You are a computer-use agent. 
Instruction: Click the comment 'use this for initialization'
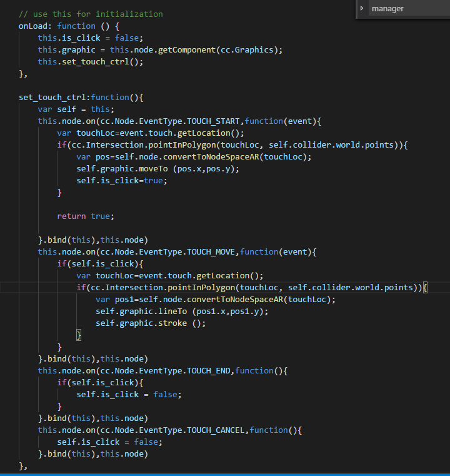pos(91,14)
